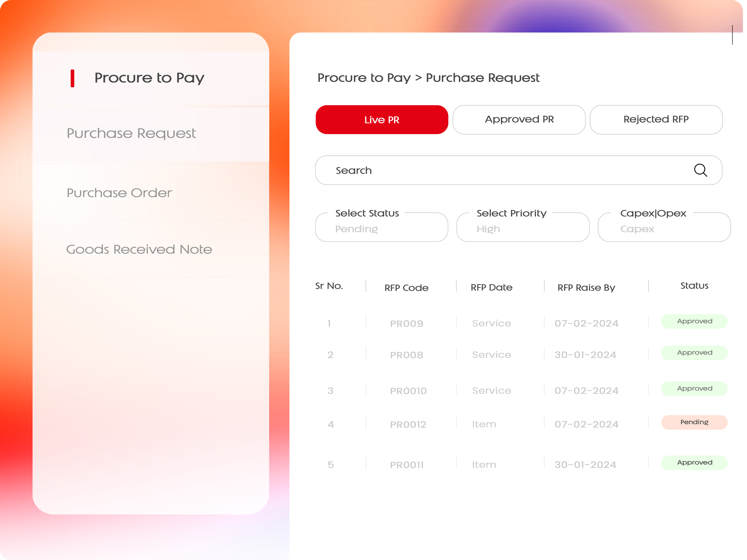747x560 pixels.
Task: Switch to the Live PR tab
Action: coord(382,120)
